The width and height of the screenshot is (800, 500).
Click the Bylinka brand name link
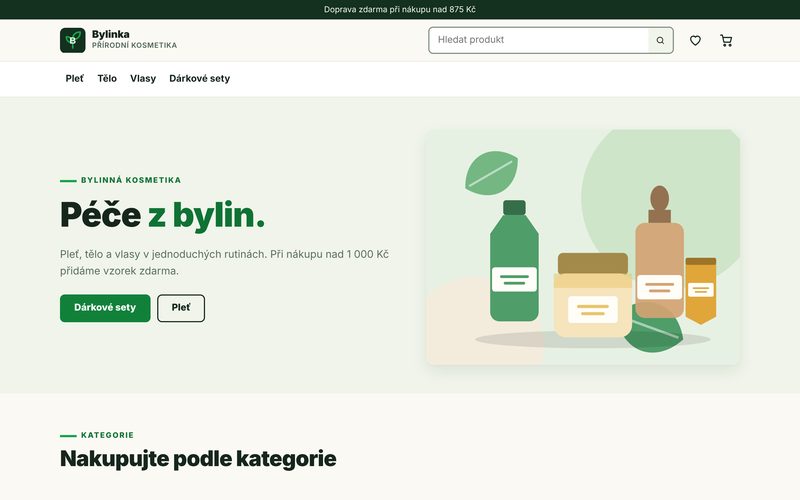(x=111, y=34)
